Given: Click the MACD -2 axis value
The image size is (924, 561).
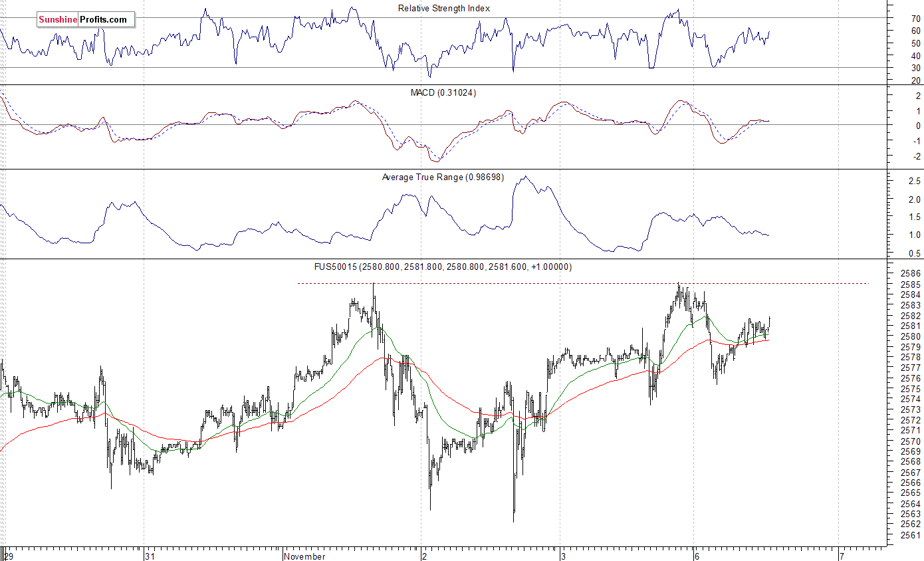Looking at the screenshot, I should 916,157.
